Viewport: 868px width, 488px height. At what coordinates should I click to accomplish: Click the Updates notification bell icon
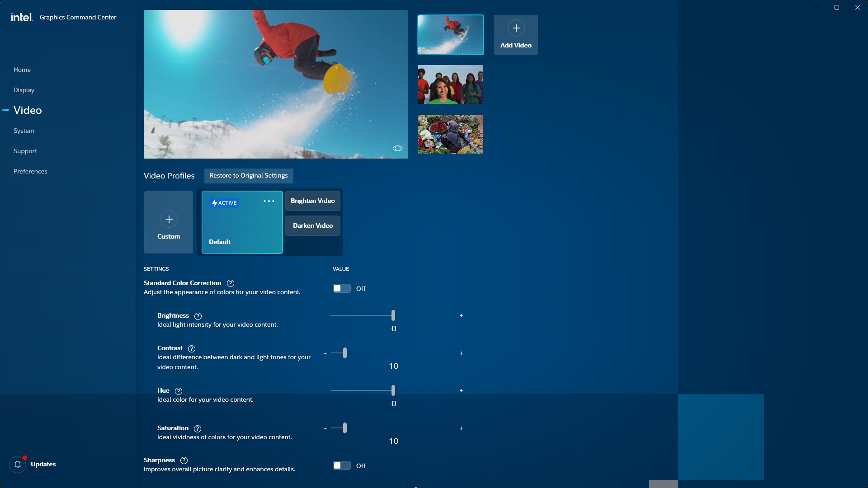17,464
